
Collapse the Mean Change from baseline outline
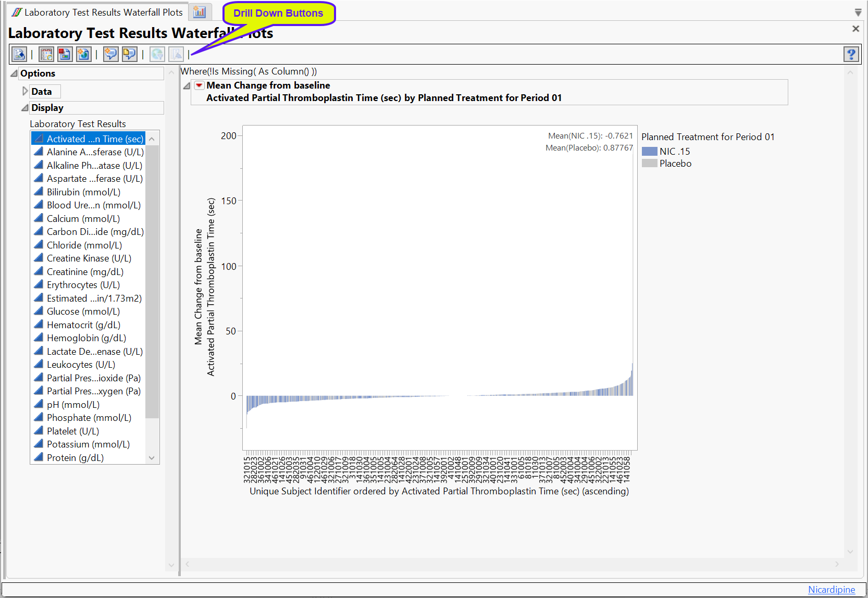pyautogui.click(x=187, y=85)
